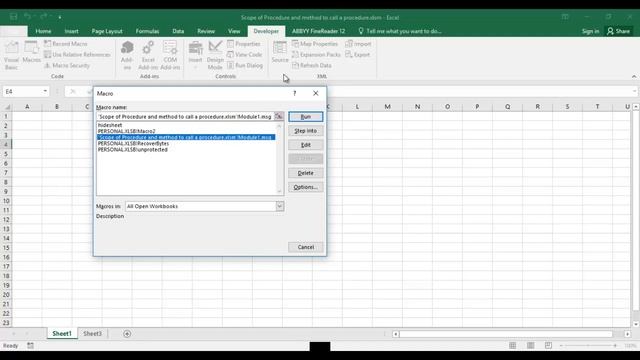Open XML Expansion Packs
Image resolution: width=640 pixels, height=360 pixels.
coord(316,54)
